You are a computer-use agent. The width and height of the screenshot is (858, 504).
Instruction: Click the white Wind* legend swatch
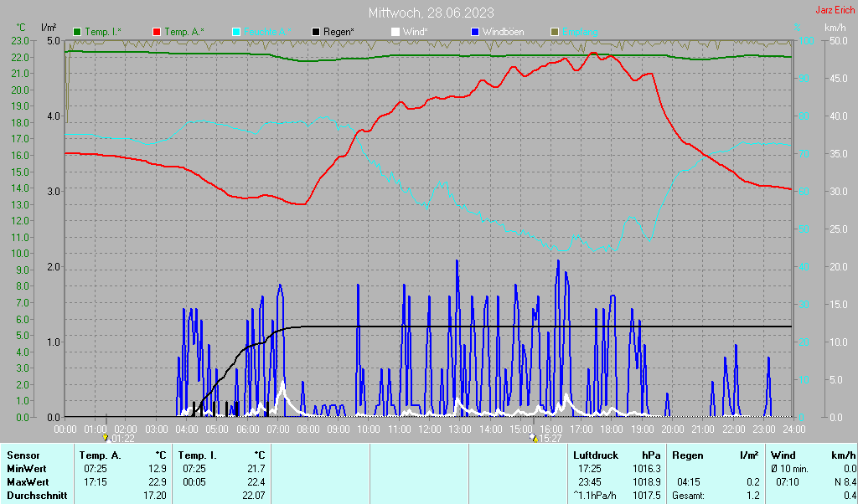pyautogui.click(x=395, y=33)
